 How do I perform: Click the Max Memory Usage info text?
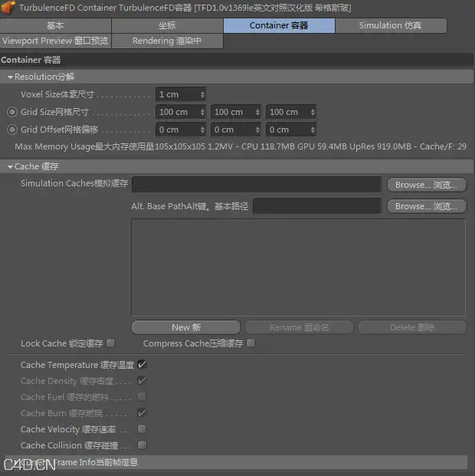[x=241, y=146]
